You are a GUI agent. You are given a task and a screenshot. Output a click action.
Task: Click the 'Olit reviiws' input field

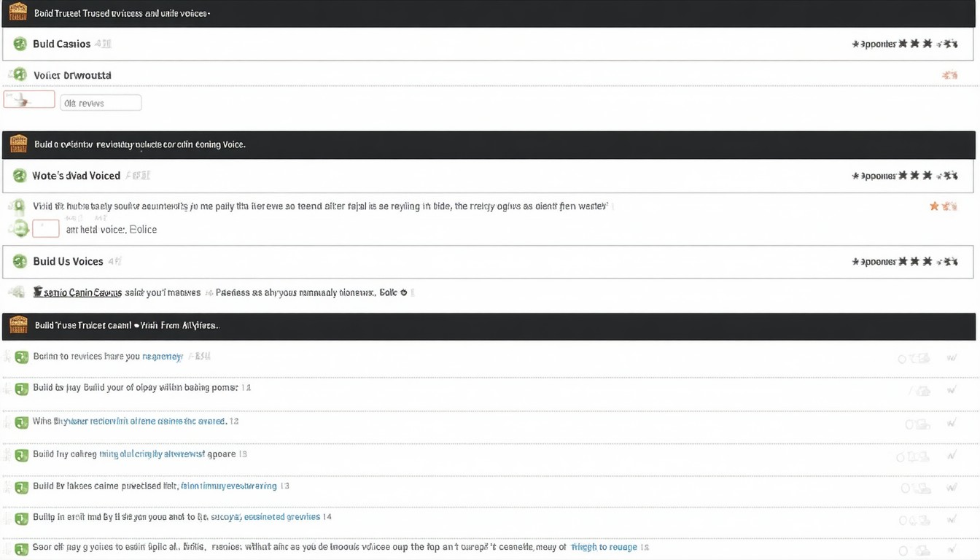click(x=101, y=103)
